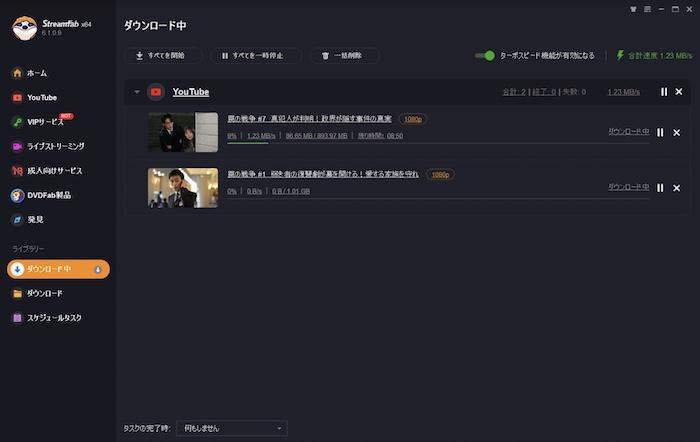
Task: Open the episode #7 video title
Action: pos(309,119)
